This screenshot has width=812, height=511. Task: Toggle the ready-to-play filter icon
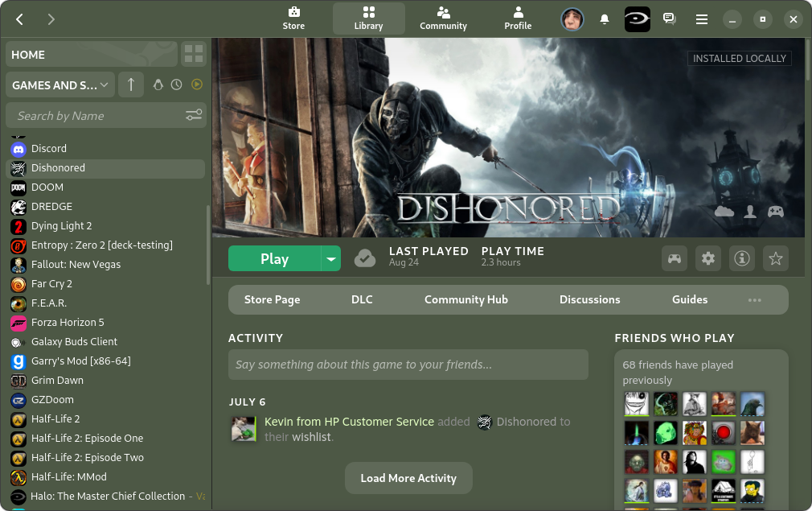[197, 84]
